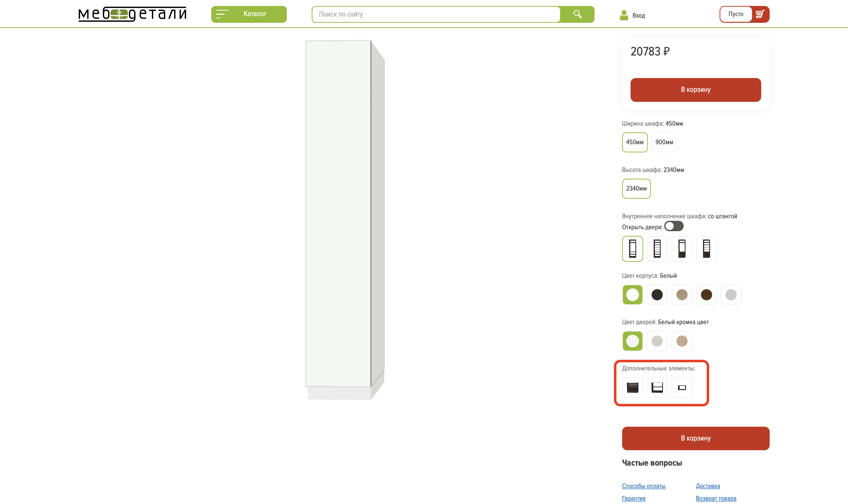The image size is (848, 504).
Task: Choose the light oak door color swatch
Action: click(x=682, y=341)
